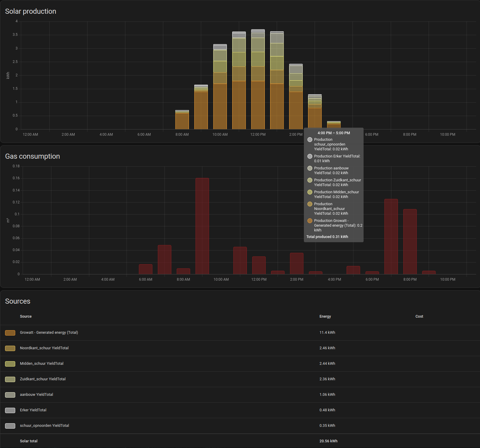Click the Solar total row energy value
The height and width of the screenshot is (448, 480).
click(328, 441)
